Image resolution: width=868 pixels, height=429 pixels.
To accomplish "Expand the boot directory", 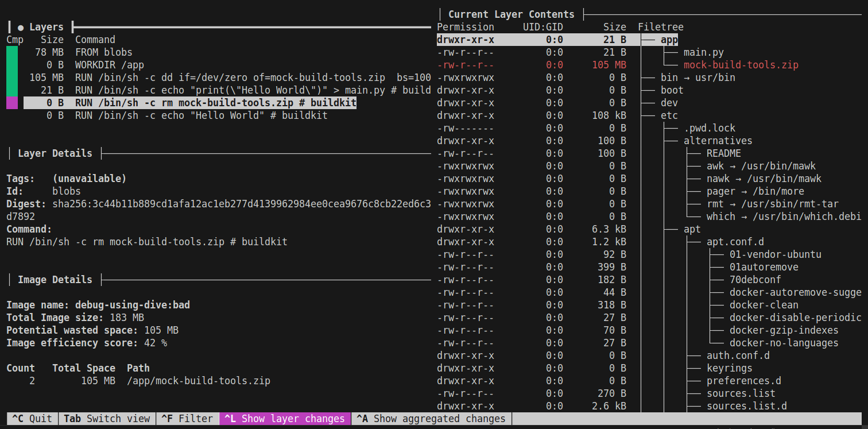I will coord(672,90).
